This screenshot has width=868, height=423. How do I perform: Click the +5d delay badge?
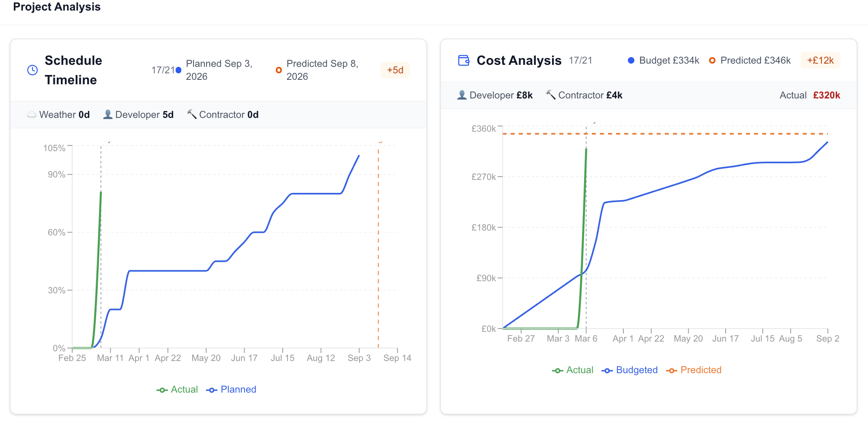point(395,70)
